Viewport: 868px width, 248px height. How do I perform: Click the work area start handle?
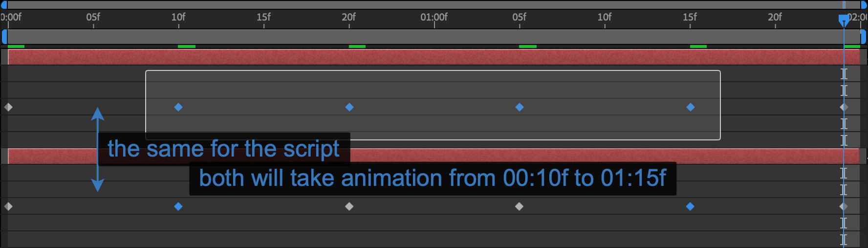pyautogui.click(x=4, y=37)
